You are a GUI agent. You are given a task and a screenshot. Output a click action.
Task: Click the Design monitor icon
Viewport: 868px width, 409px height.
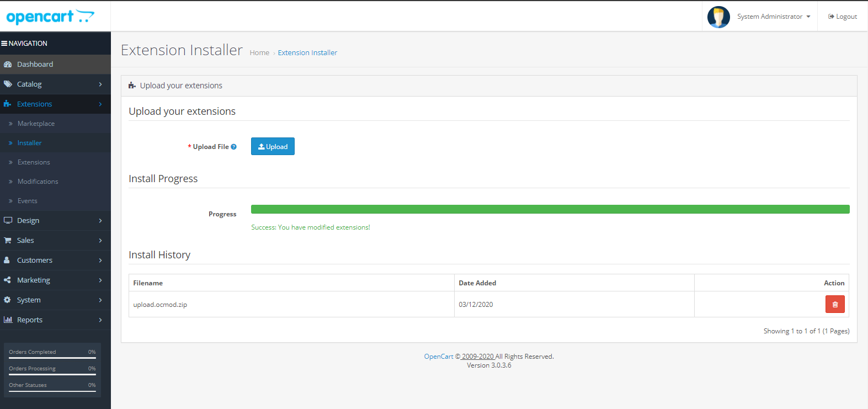click(8, 220)
